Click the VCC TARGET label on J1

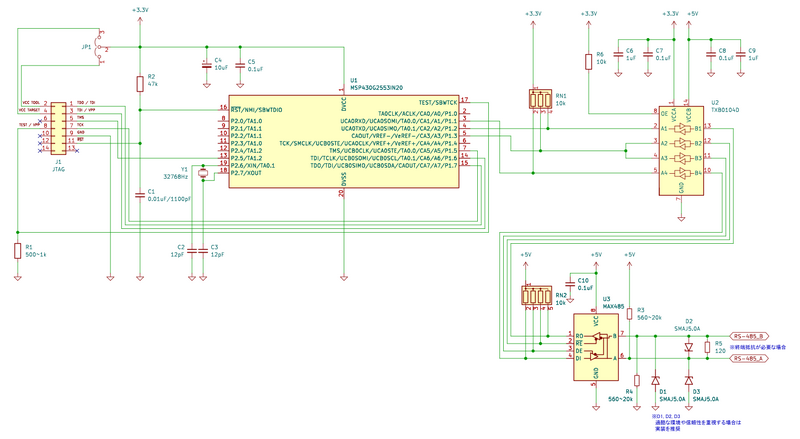(x=30, y=110)
